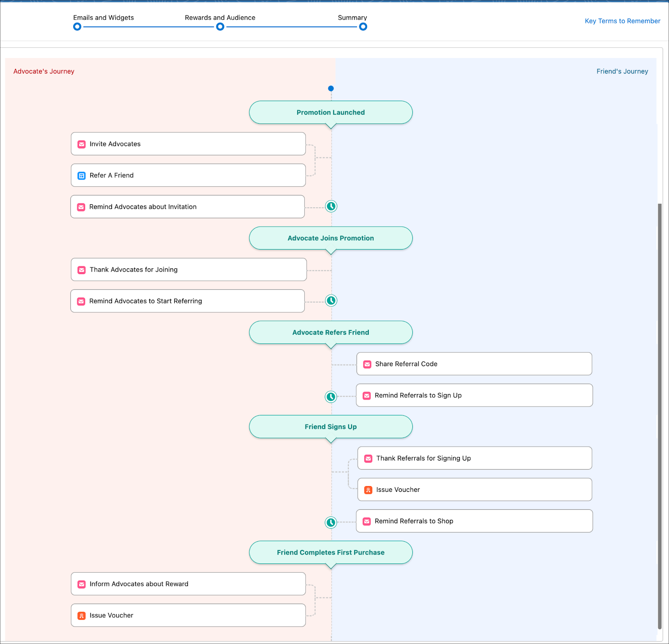Click the Friend Signs Up milestone

pyautogui.click(x=331, y=427)
